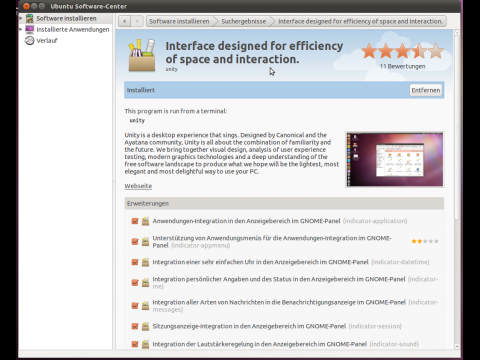Click the Unity package box icon

click(x=142, y=55)
